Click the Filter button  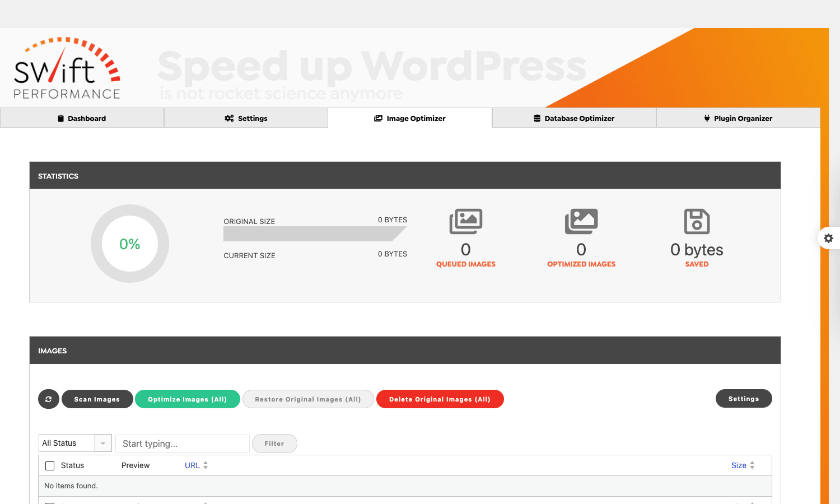[x=274, y=444]
